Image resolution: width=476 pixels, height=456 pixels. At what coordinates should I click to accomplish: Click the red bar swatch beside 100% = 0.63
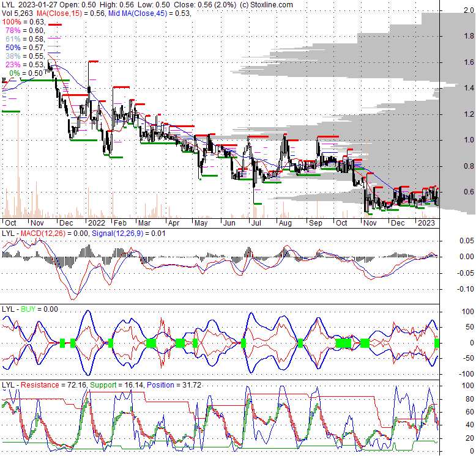(x=55, y=24)
